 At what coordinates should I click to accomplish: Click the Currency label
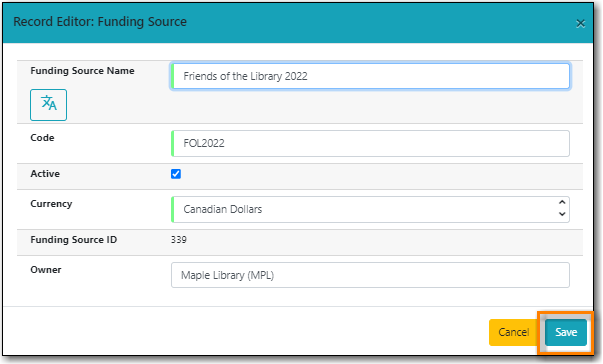click(51, 204)
